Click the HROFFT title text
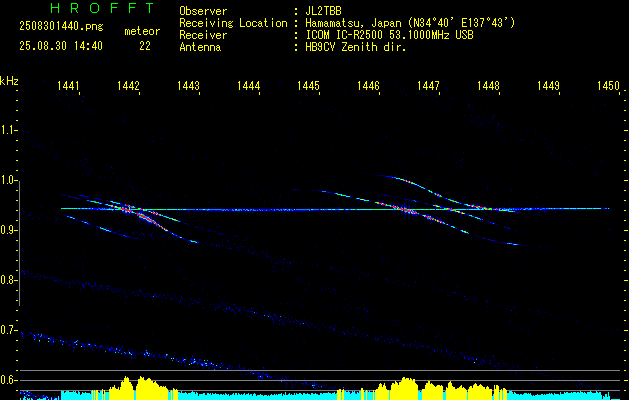This screenshot has height=400, width=629. point(103,8)
